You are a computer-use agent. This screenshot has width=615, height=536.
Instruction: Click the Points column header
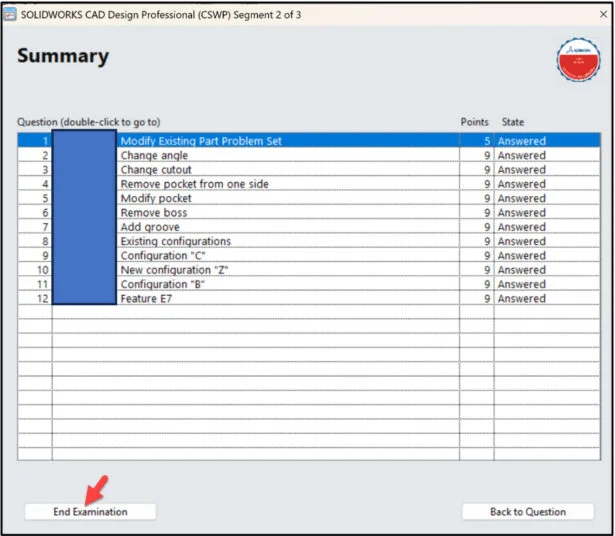[x=474, y=122]
